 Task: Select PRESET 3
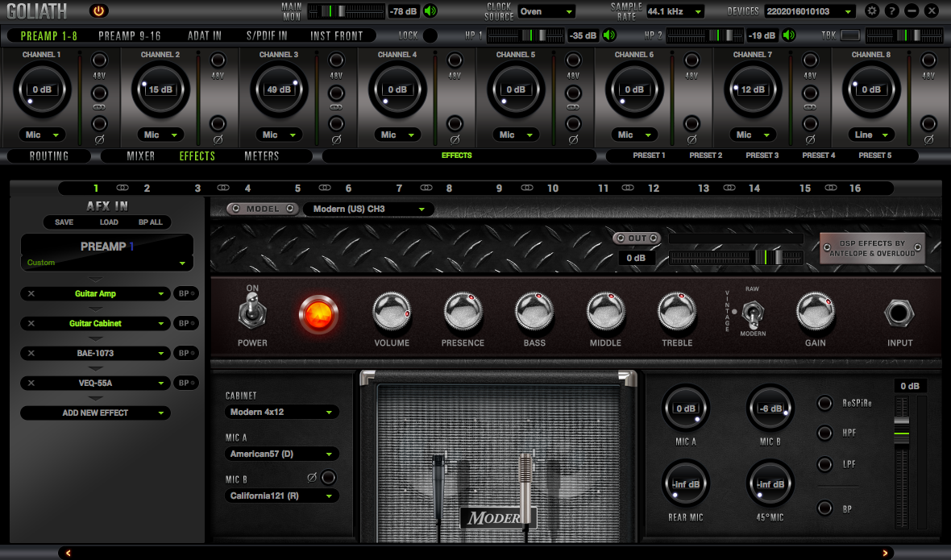[x=762, y=156]
